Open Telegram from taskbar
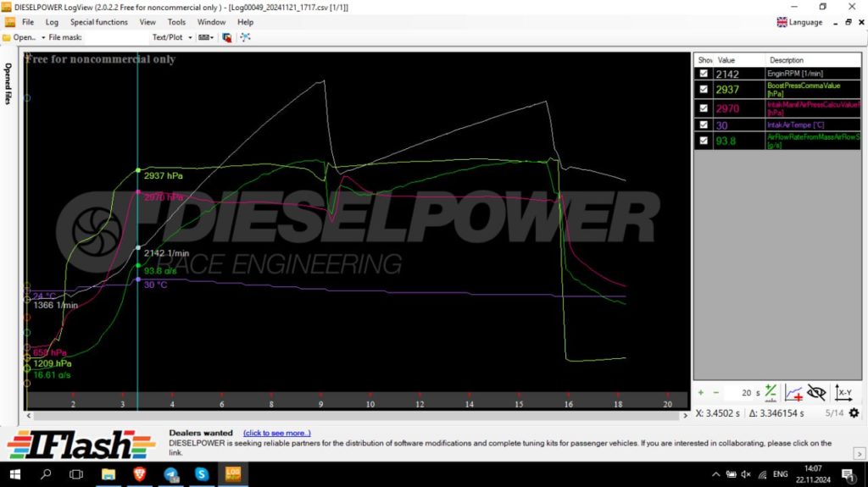868x487 pixels. point(171,474)
